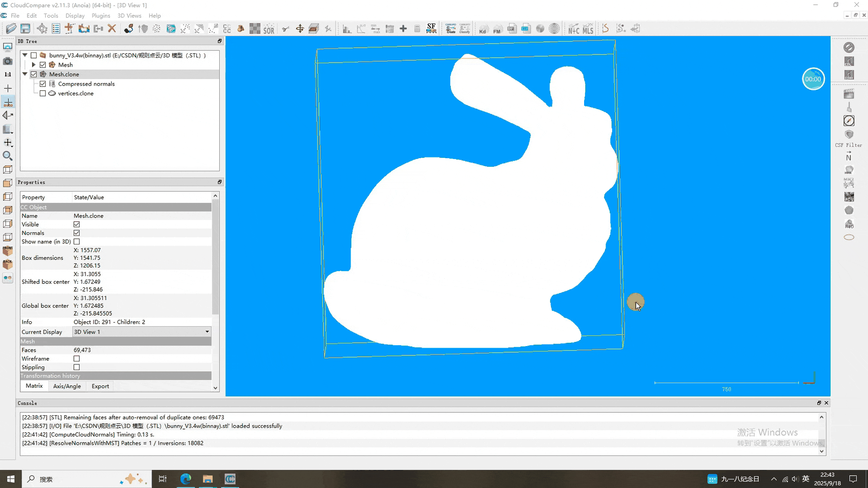Toggle the Normals property checkbox
This screenshot has width=868, height=488.
(x=76, y=233)
